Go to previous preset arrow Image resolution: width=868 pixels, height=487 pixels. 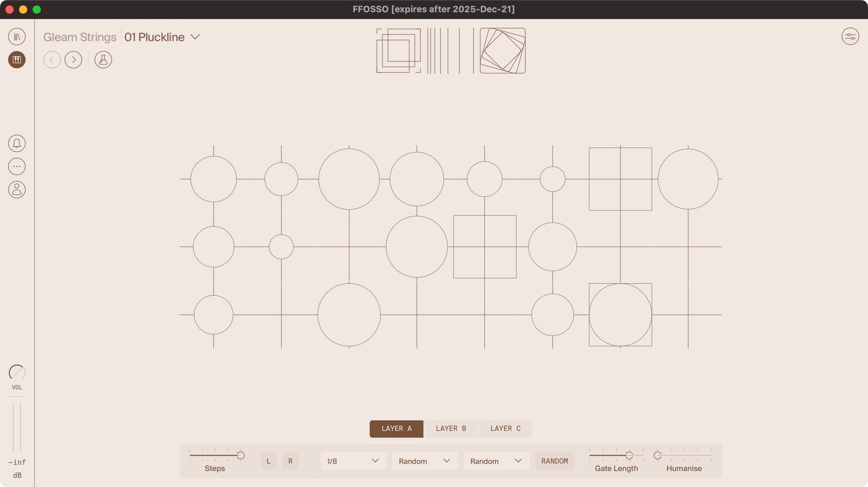click(52, 60)
